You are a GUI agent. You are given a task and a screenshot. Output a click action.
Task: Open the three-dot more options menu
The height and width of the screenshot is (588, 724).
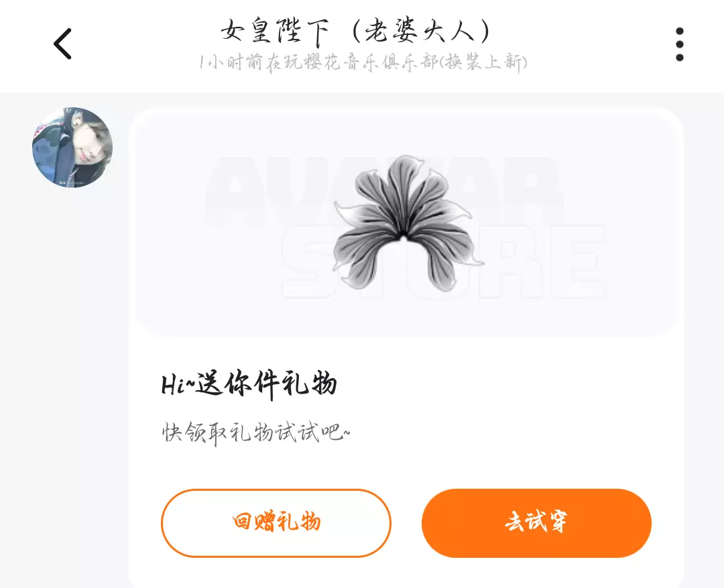[x=679, y=44]
